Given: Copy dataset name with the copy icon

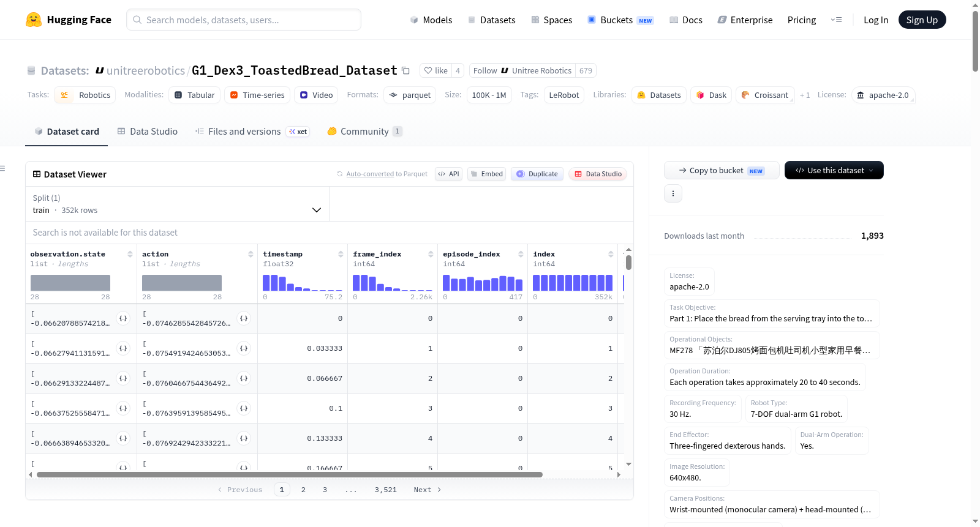Looking at the screenshot, I should click(x=405, y=70).
